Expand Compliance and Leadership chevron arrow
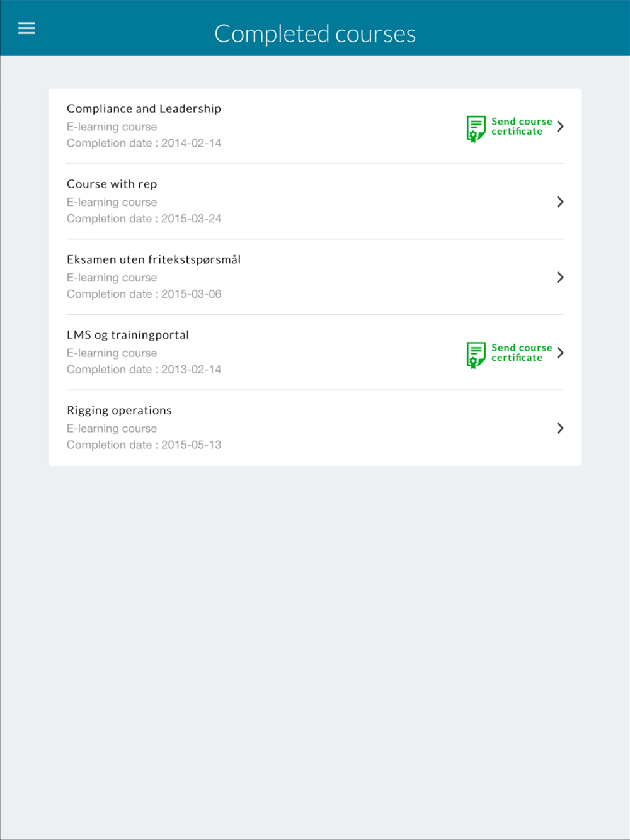This screenshot has height=840, width=630. click(560, 127)
